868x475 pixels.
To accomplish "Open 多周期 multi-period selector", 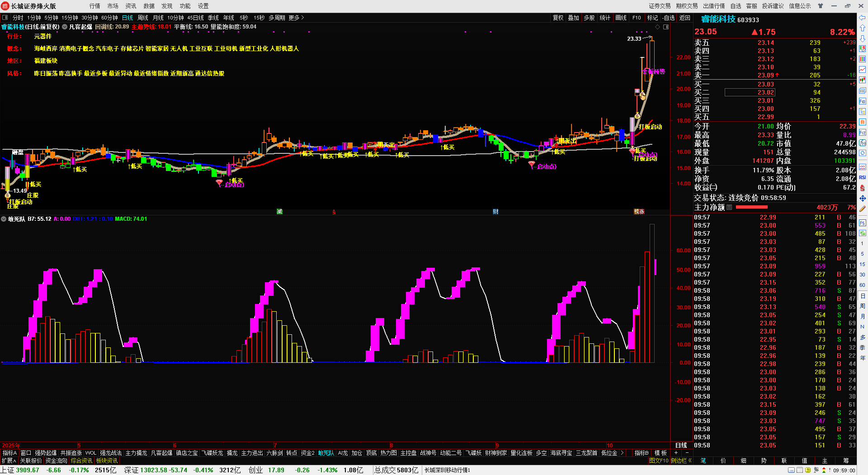I will pyautogui.click(x=277, y=18).
